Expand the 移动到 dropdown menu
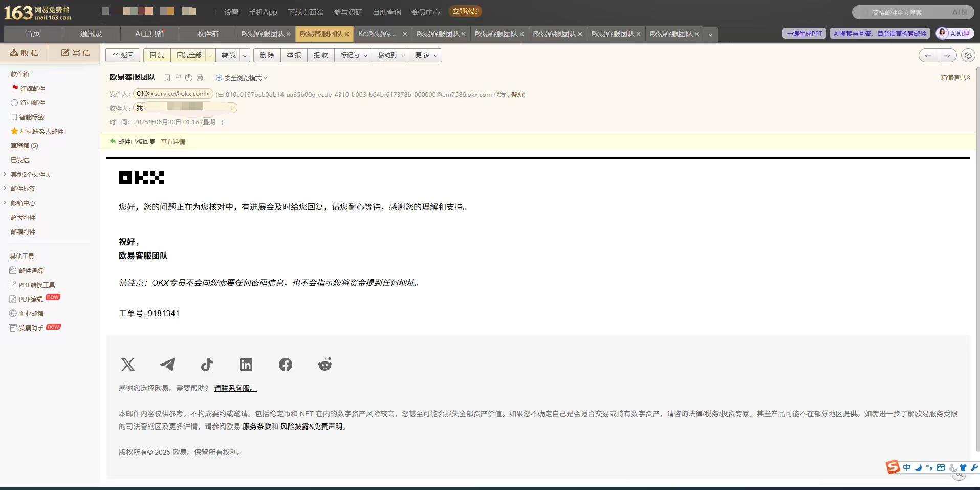The image size is (980, 490). pyautogui.click(x=391, y=55)
